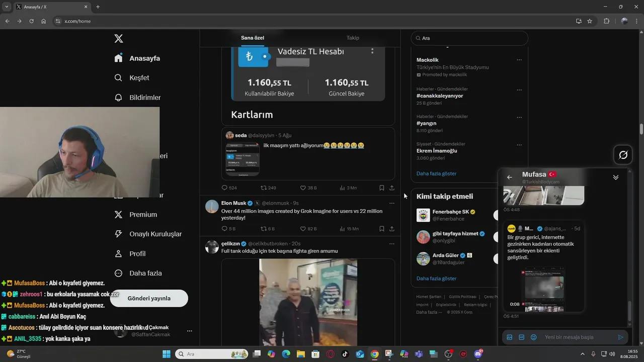Bookmark Elon Musk's post
This screenshot has height=362, width=644.
click(x=382, y=229)
